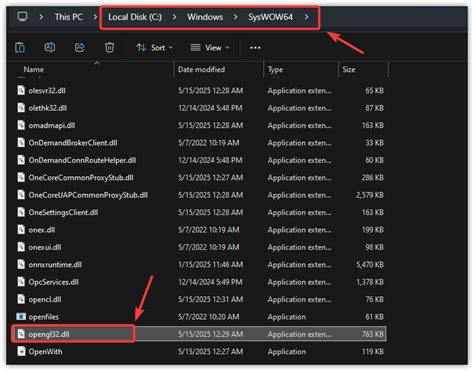This screenshot has width=474, height=371.
Task: Click This PC in the breadcrumb
Action: (x=69, y=17)
